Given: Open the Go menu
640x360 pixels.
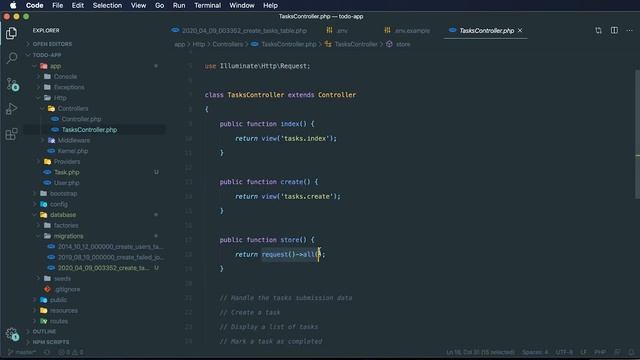Looking at the screenshot, I should coord(159,5).
